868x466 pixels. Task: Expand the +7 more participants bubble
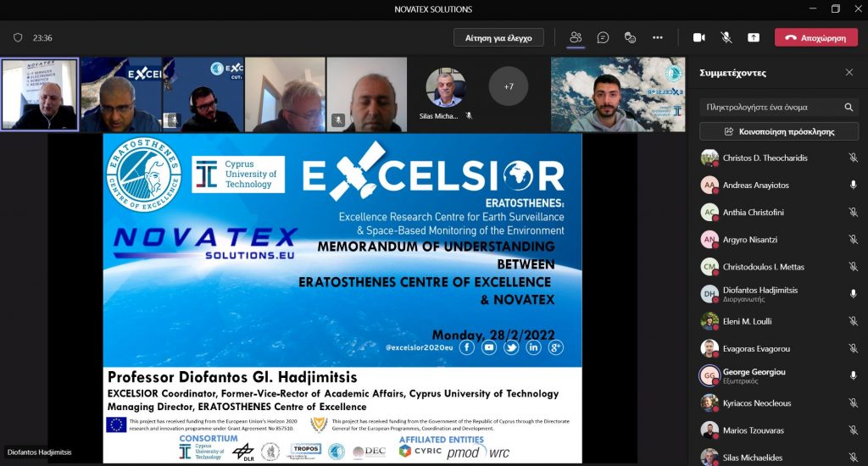click(509, 86)
